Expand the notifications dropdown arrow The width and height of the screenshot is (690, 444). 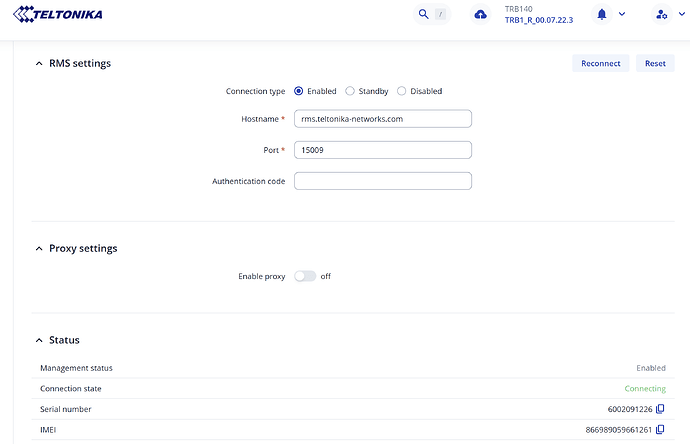click(x=622, y=14)
